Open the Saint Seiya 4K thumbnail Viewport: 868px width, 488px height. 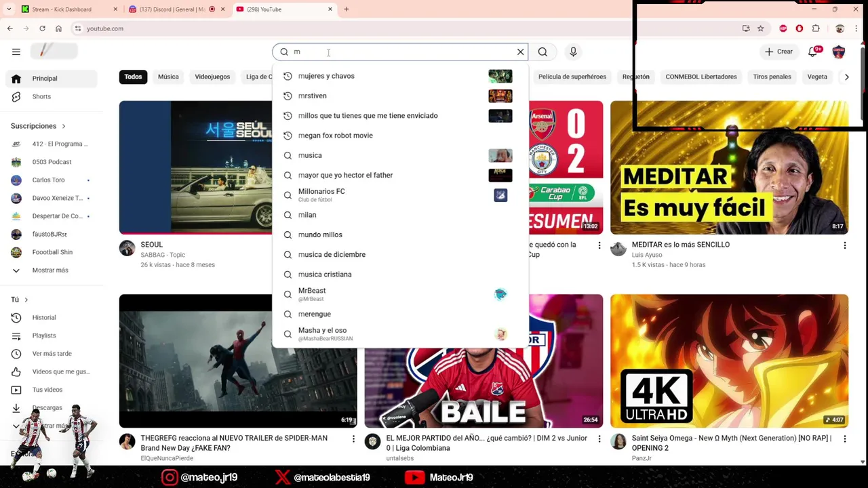pyautogui.click(x=729, y=361)
